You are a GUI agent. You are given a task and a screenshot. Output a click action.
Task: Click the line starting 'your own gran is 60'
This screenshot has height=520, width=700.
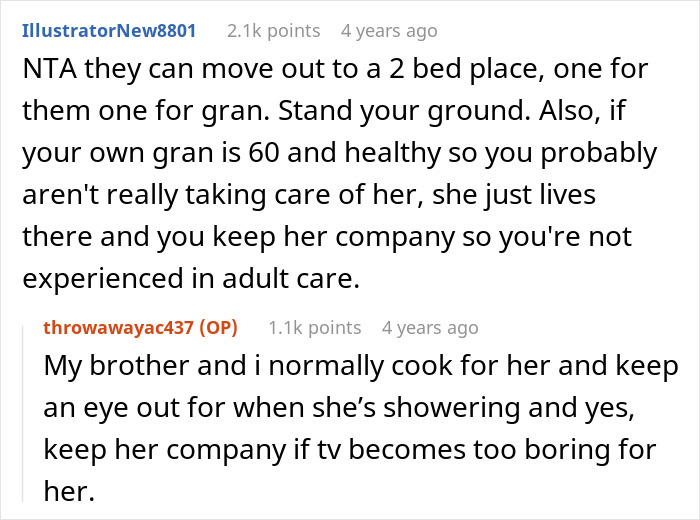[x=335, y=154]
